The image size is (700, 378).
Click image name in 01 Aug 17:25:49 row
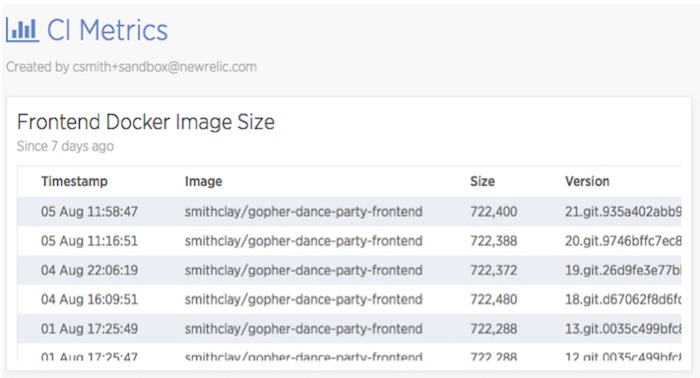point(304,328)
